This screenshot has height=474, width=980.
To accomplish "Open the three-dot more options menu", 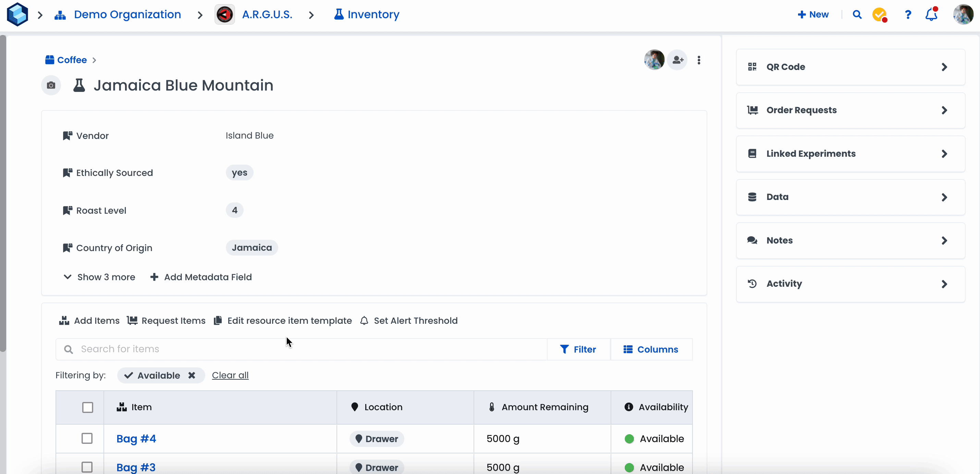I will (x=699, y=60).
